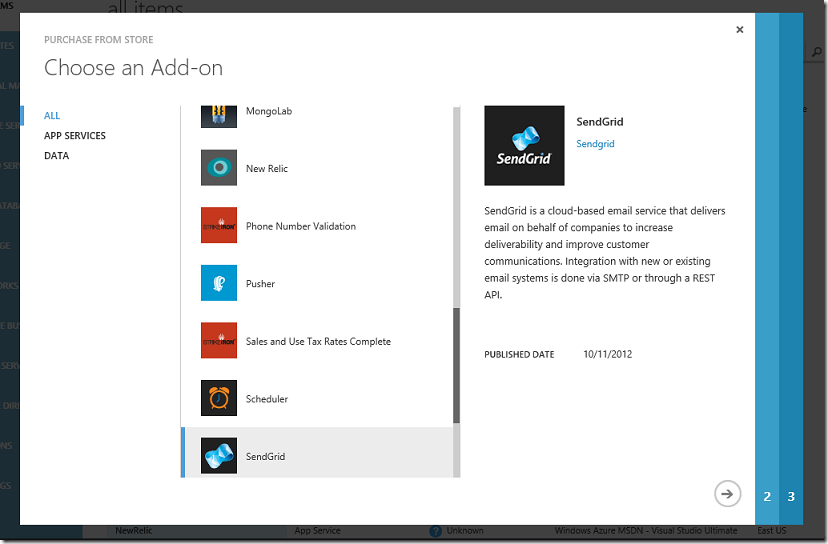Click the large SendGrid logo thumbnail
The image size is (828, 544).
(x=524, y=145)
